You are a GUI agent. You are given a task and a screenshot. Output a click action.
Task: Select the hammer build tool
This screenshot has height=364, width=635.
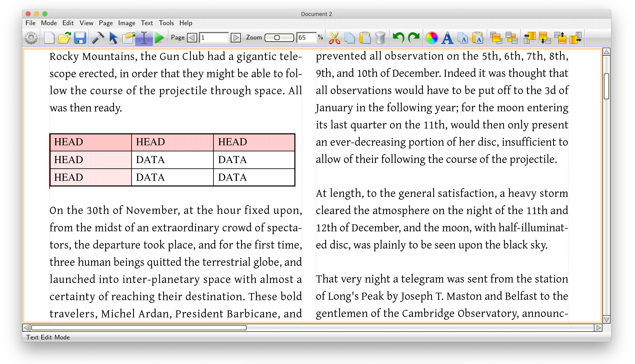click(98, 38)
